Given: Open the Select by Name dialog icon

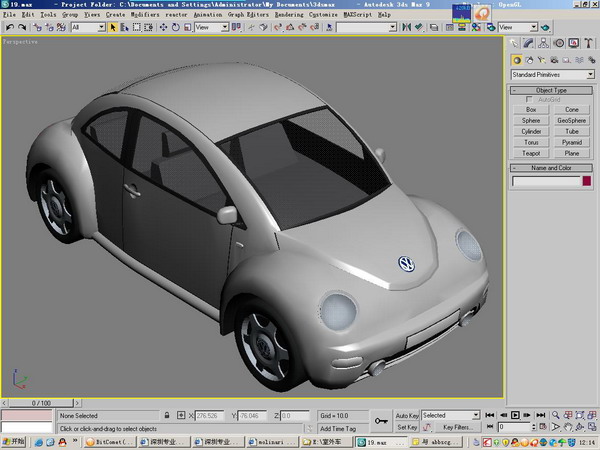Looking at the screenshot, I should (x=124, y=28).
